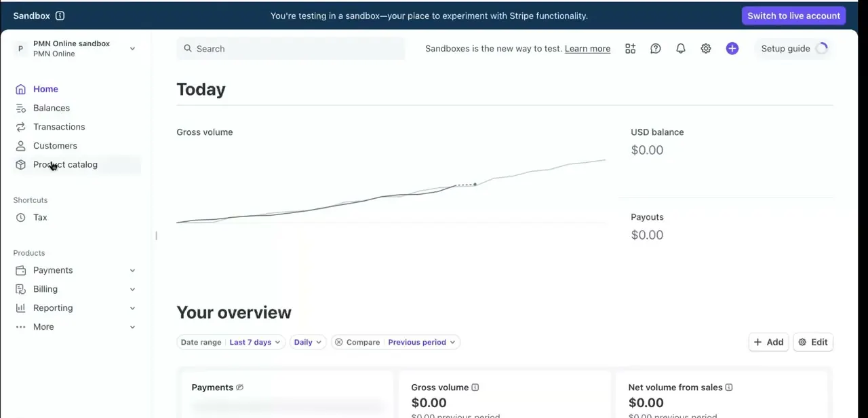
Task: Open the Daily interval dropdown
Action: click(308, 342)
